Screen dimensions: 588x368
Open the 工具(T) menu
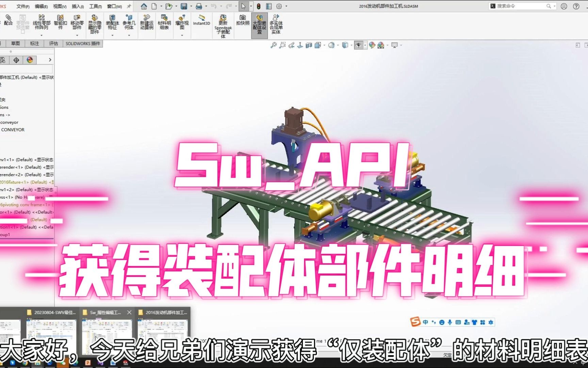pyautogui.click(x=95, y=6)
